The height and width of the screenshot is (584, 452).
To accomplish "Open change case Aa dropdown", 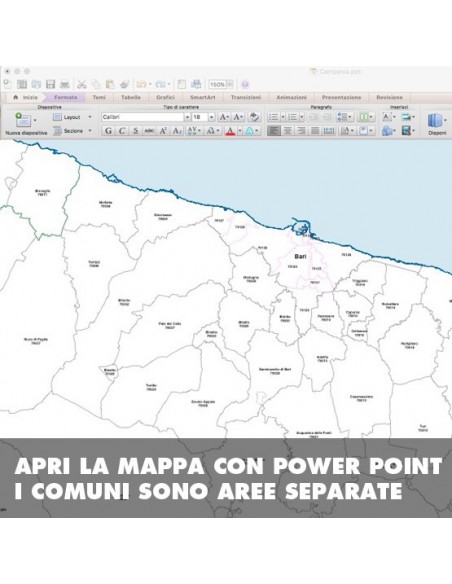I will 213,131.
